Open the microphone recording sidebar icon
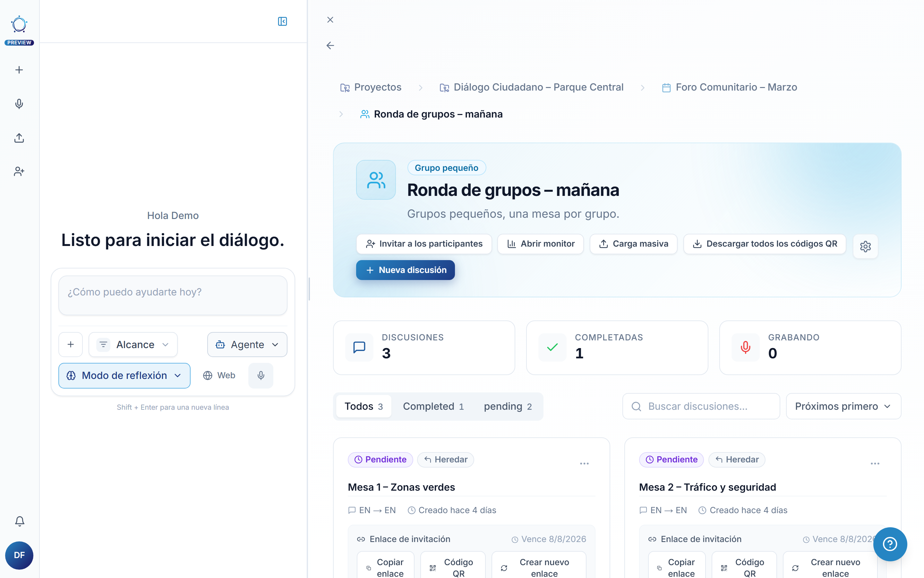 19,104
